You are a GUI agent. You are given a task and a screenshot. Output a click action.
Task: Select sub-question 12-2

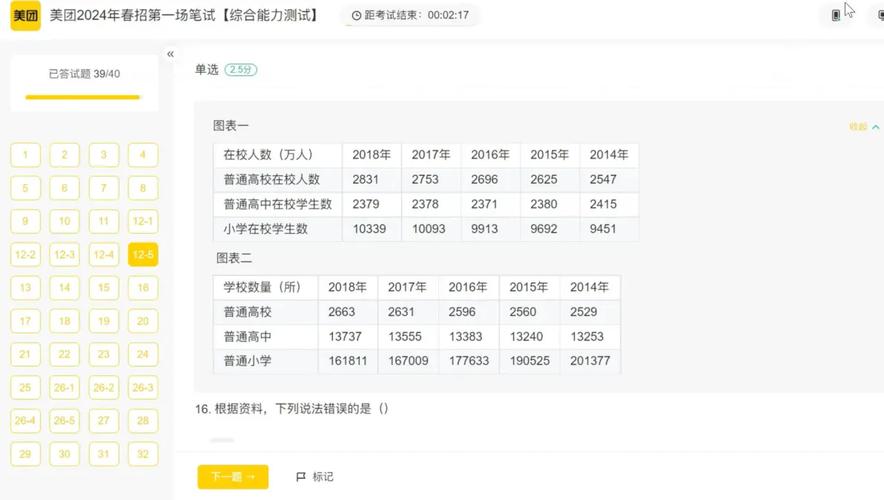[25, 255]
